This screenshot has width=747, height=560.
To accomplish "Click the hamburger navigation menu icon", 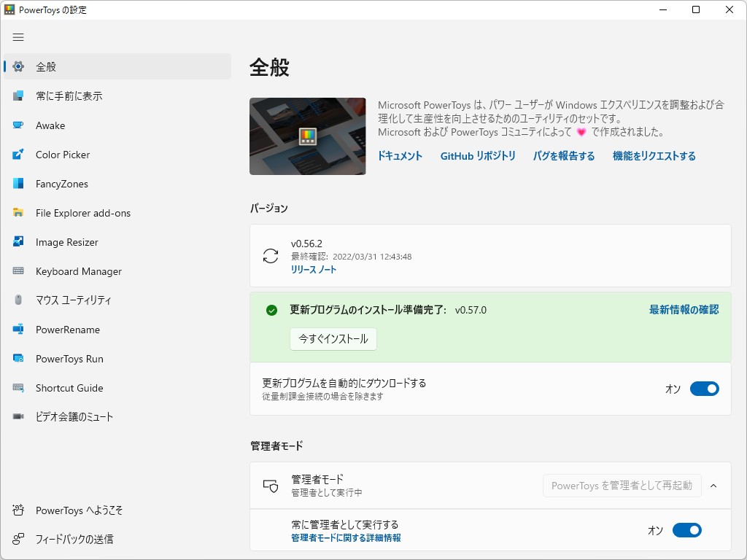I will pyautogui.click(x=18, y=37).
